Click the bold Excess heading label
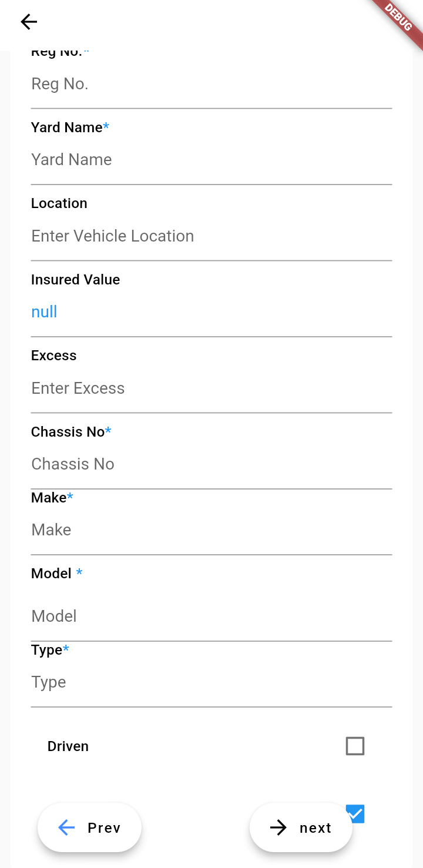423x868 pixels. pos(54,356)
